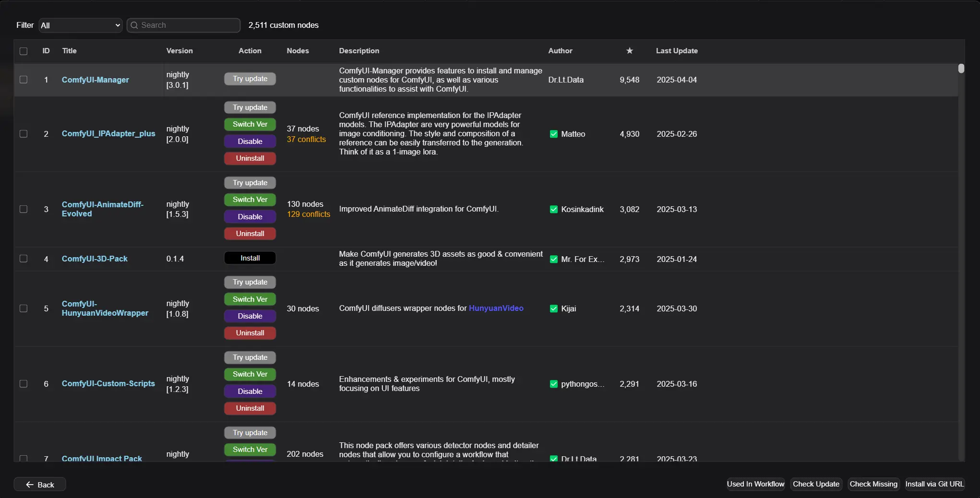Screen dimensions: 980x498
Task: Disable the ComfyUI-AnimateDiff-Evolved node
Action: (250, 217)
